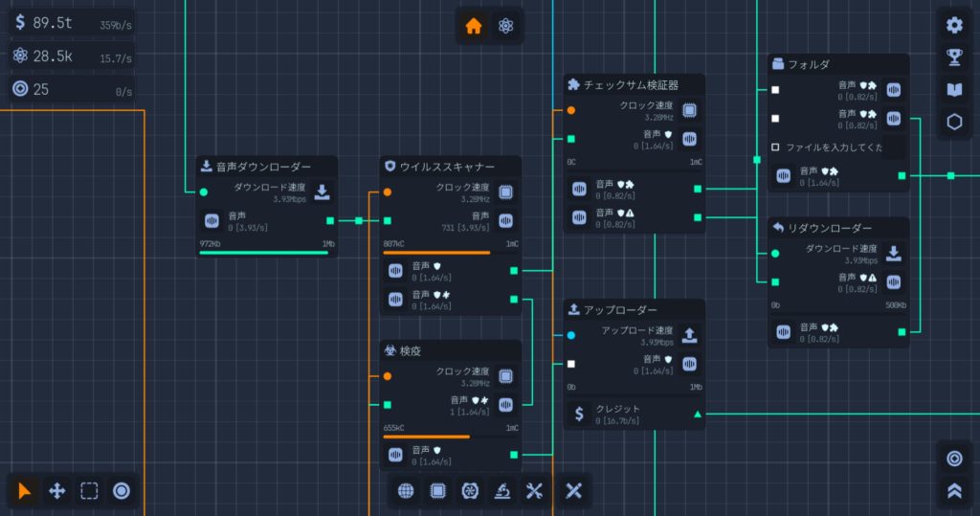The width and height of the screenshot is (980, 516).
Task: Click the download icon in 音声ダウンローダー
Action: [x=323, y=192]
